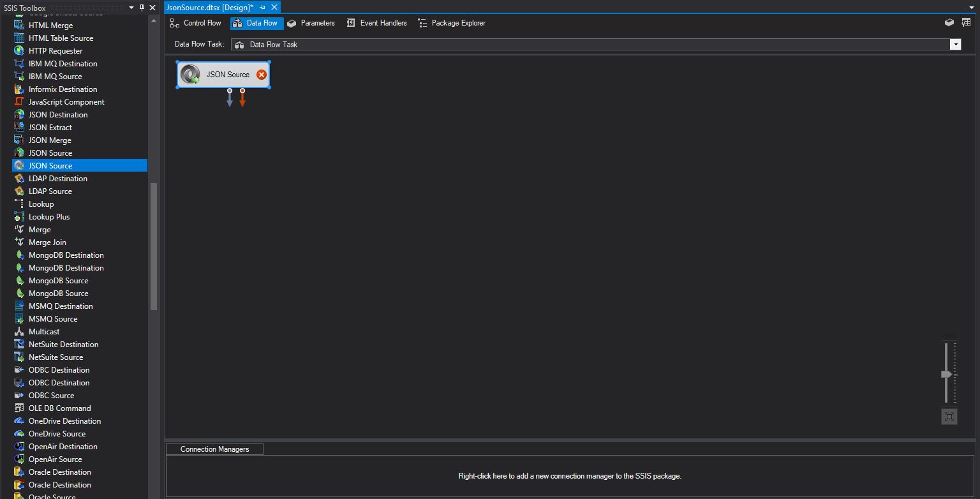This screenshot has width=980, height=499.
Task: Select the Data Flow tab
Action: coord(256,23)
